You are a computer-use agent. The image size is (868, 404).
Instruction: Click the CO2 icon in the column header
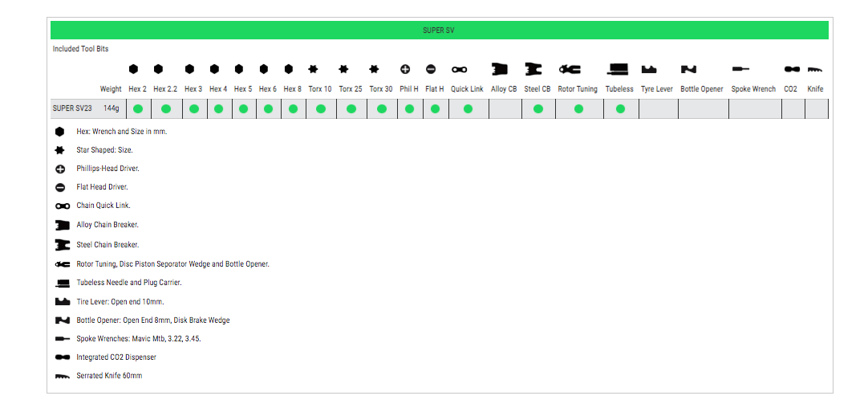coord(791,70)
